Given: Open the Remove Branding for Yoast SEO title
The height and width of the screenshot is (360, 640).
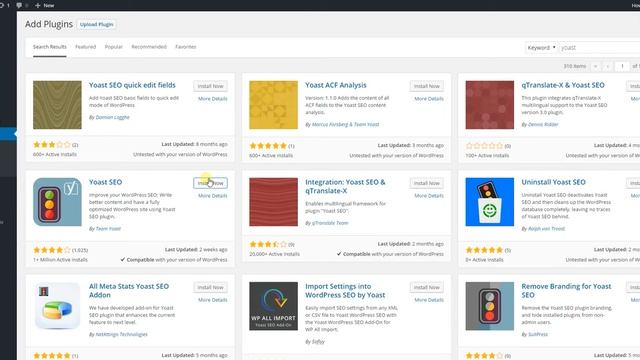Looking at the screenshot, I should pyautogui.click(x=567, y=291).
